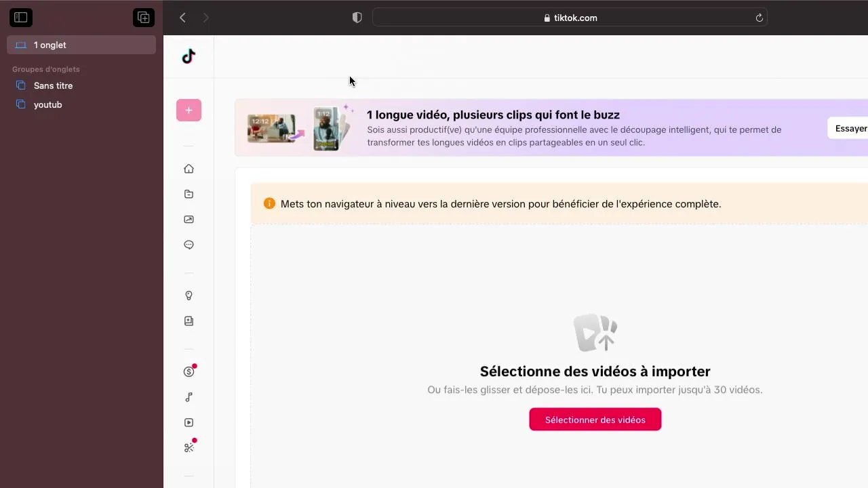The height and width of the screenshot is (488, 868).
Task: Click the 'Groupes d'onglets' label
Action: [46, 69]
